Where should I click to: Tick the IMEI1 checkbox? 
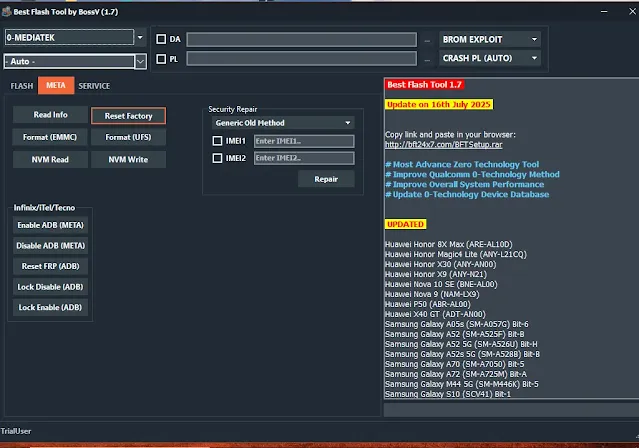pyautogui.click(x=218, y=141)
